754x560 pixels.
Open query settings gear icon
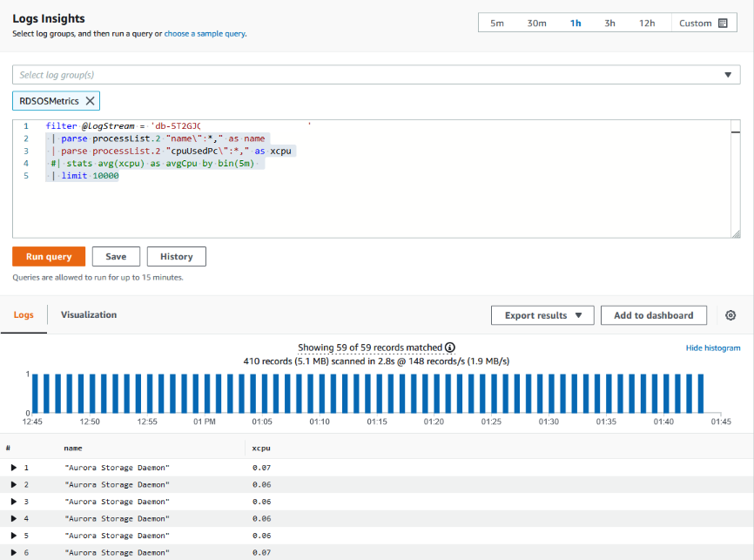pyautogui.click(x=731, y=314)
